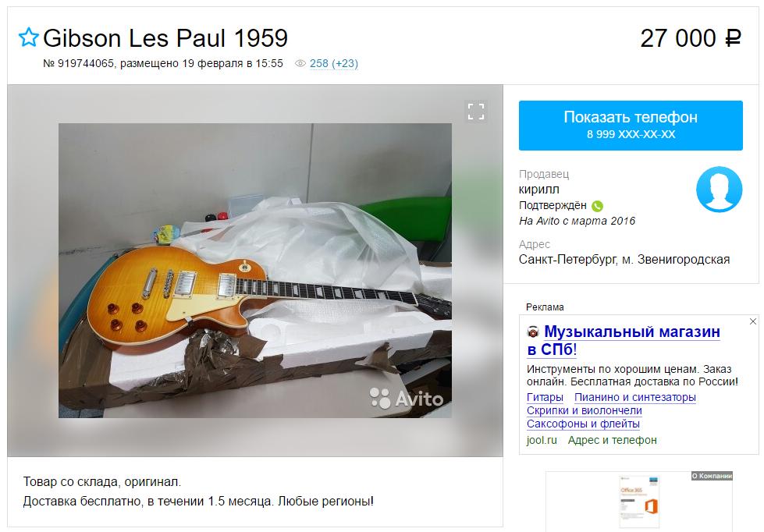
Task: Add listing to favorites with star icon
Action: pos(28,37)
